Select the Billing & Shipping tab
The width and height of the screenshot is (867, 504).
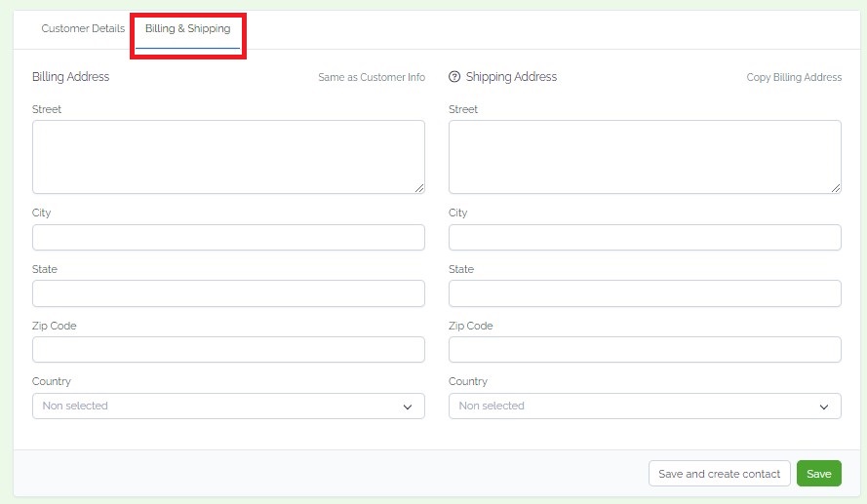(188, 28)
